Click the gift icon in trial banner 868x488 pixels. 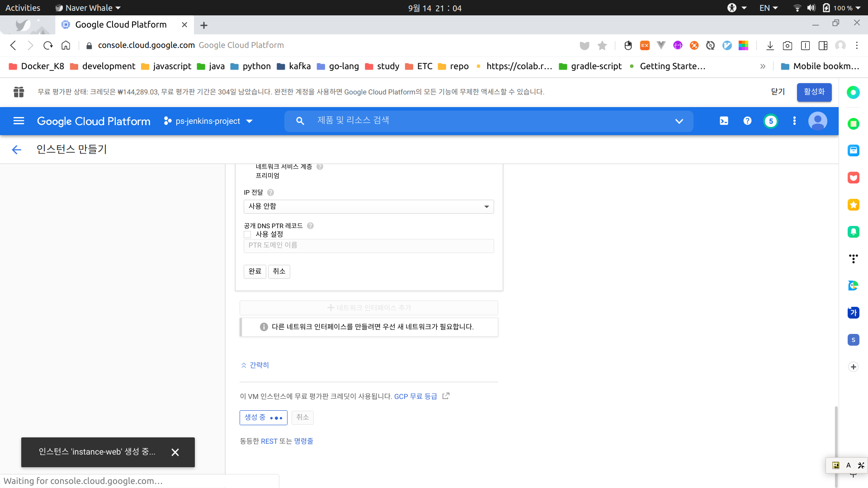[19, 92]
